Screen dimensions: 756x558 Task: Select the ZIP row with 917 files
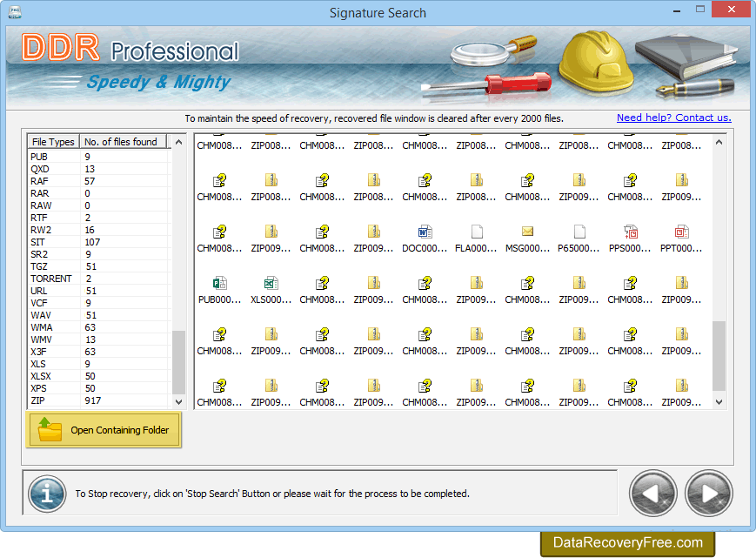pos(99,400)
